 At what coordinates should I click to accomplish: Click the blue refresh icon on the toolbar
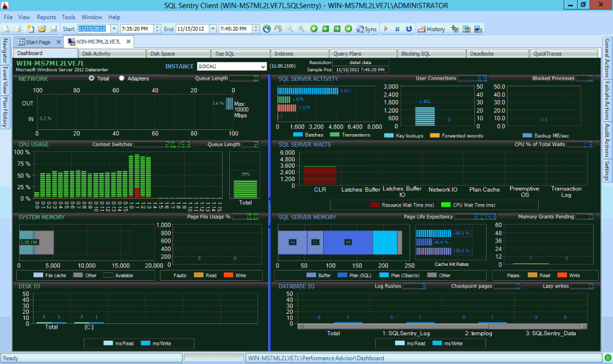tap(409, 29)
